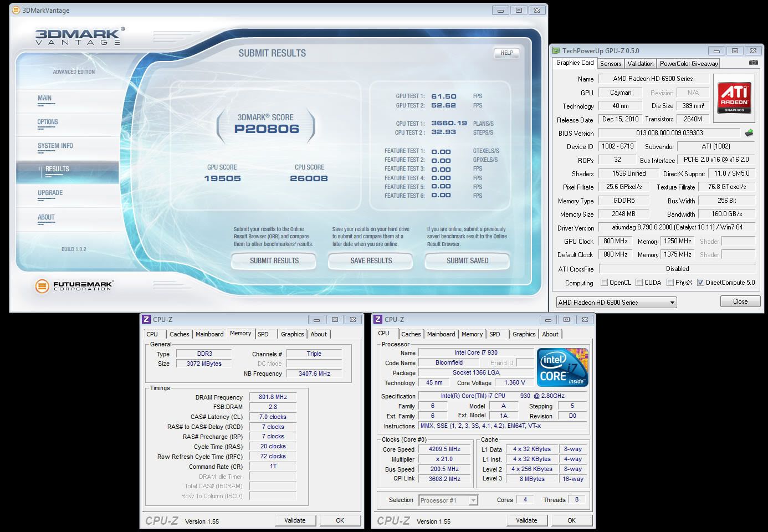768x532 pixels.
Task: Open System Info in 3DMark Vantage sidebar
Action: (55, 146)
